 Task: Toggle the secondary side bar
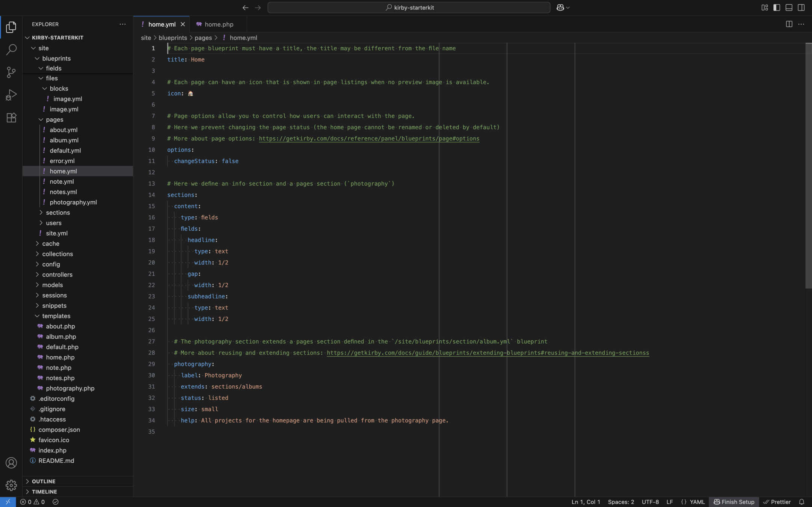point(801,8)
